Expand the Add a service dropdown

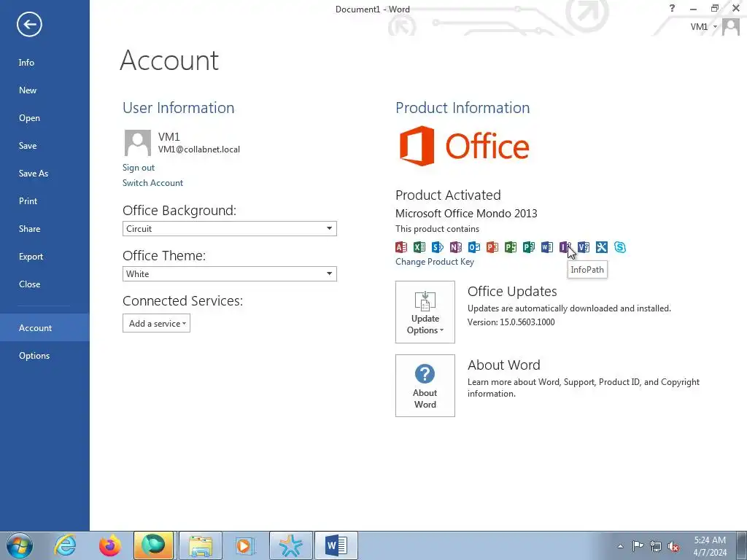click(x=156, y=323)
